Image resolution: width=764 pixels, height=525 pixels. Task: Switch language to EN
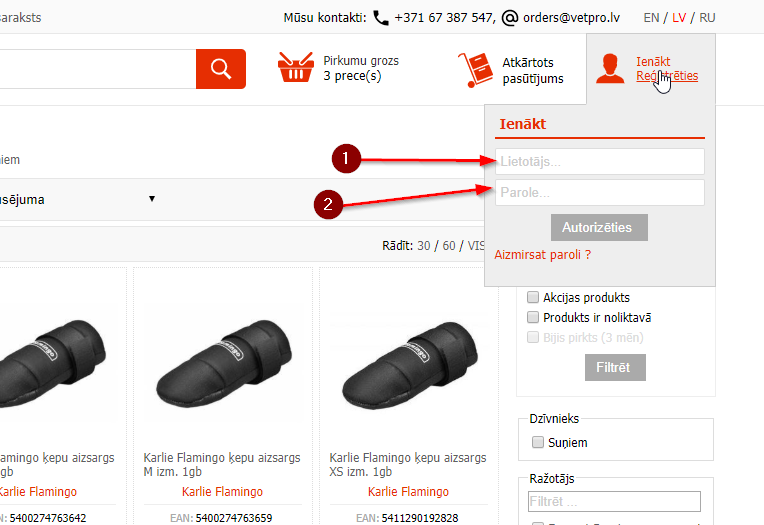point(652,18)
